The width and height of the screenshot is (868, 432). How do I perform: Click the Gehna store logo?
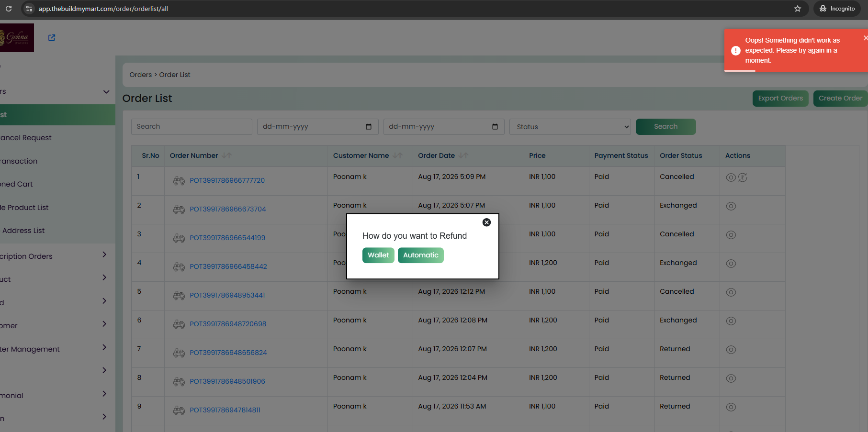(x=17, y=38)
